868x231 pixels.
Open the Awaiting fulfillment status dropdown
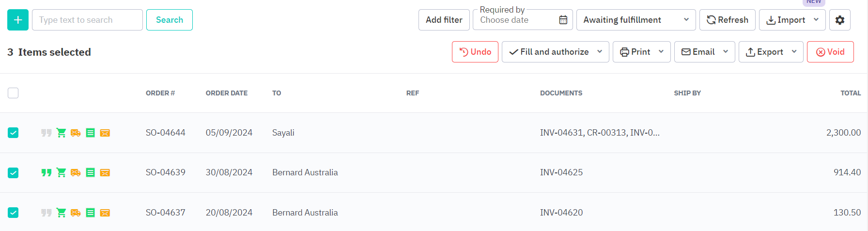point(635,20)
